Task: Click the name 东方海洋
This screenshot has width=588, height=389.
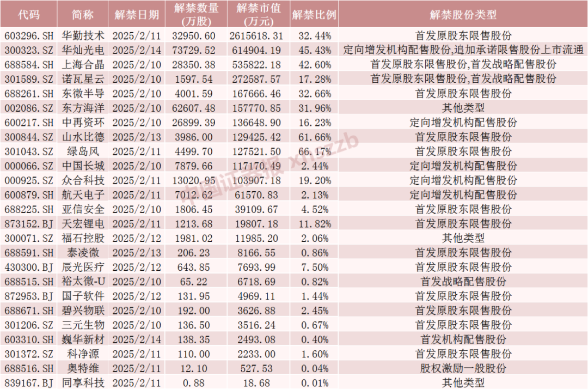Action: click(83, 108)
